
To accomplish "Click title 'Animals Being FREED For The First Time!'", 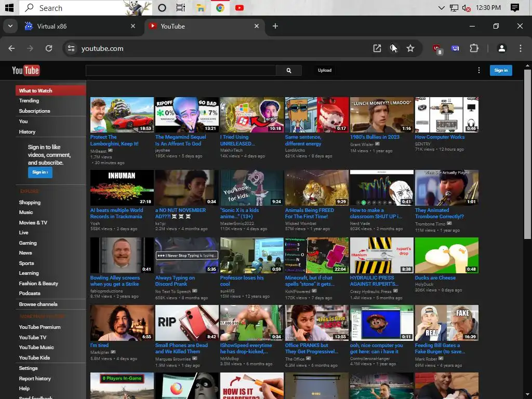I will coord(310,214).
